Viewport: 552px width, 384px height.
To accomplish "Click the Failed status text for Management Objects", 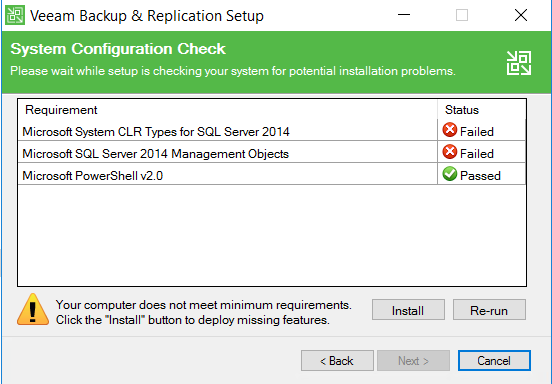I will point(477,154).
